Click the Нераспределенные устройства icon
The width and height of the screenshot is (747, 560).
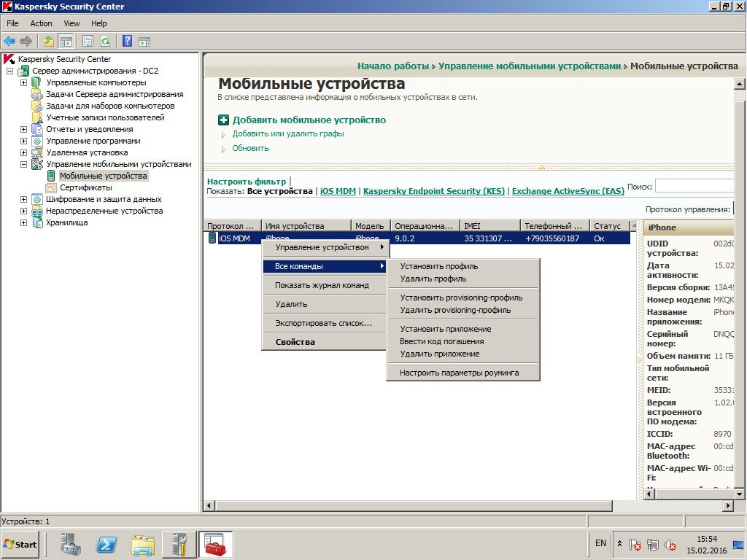click(36, 211)
